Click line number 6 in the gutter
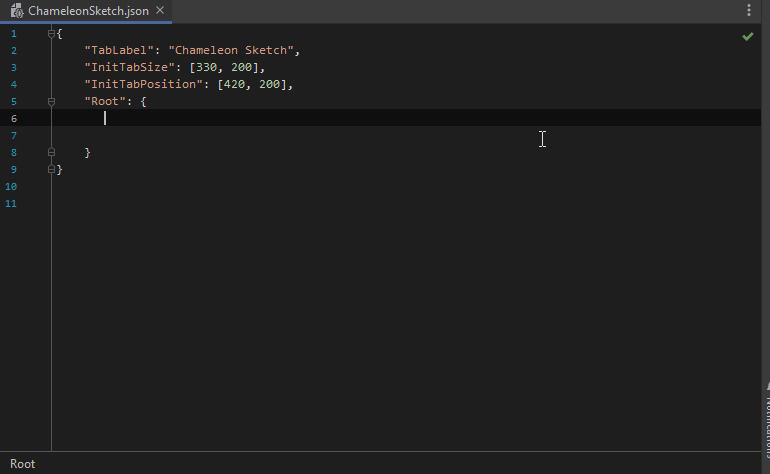770x474 pixels. coord(14,118)
